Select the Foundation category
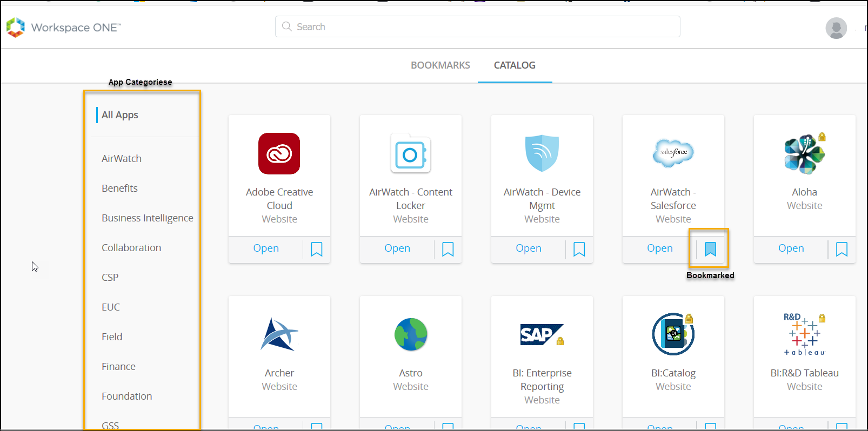868x431 pixels. click(x=126, y=396)
